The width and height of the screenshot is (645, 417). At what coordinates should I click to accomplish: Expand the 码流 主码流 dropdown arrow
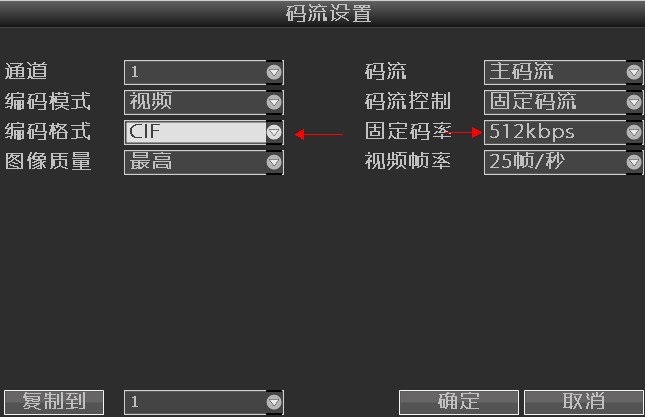(x=634, y=72)
